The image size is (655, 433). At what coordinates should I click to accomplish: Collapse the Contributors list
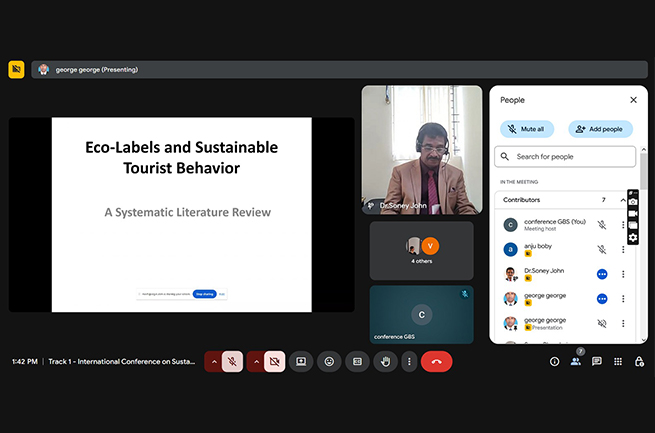(623, 200)
